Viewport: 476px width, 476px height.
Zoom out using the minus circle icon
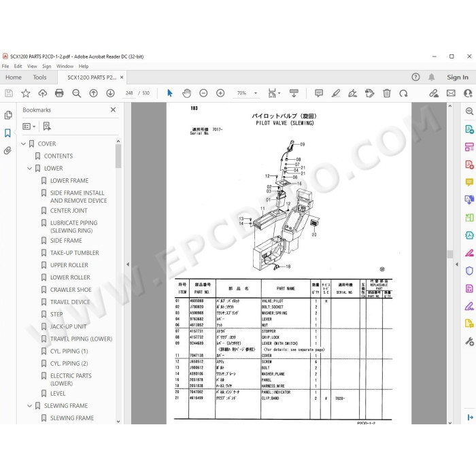[x=203, y=93]
